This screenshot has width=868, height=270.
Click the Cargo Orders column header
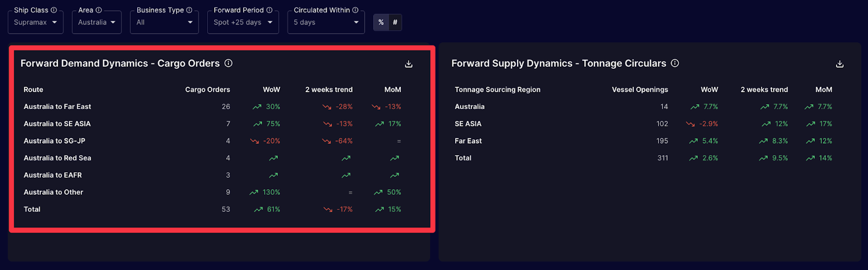tap(207, 89)
